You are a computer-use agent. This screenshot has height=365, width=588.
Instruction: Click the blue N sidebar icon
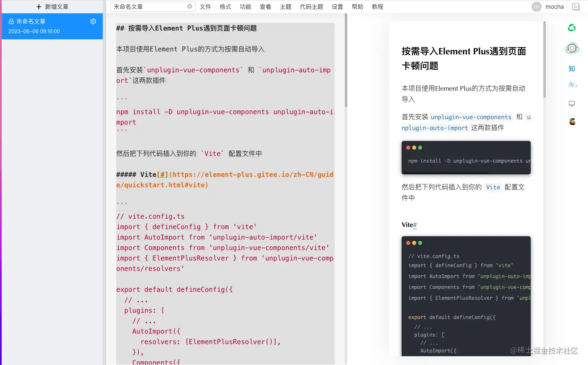click(x=572, y=85)
